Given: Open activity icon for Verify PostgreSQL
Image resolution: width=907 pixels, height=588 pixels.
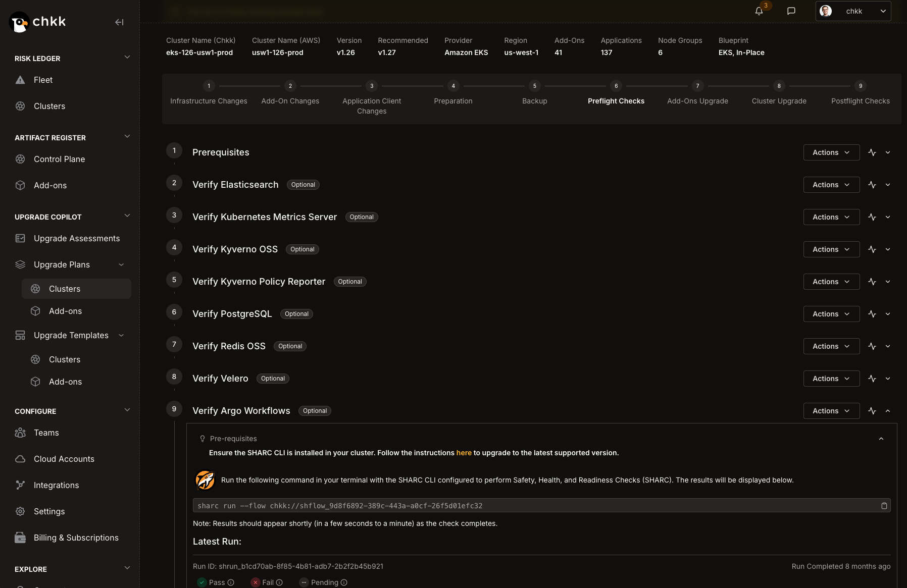Looking at the screenshot, I should tap(872, 314).
